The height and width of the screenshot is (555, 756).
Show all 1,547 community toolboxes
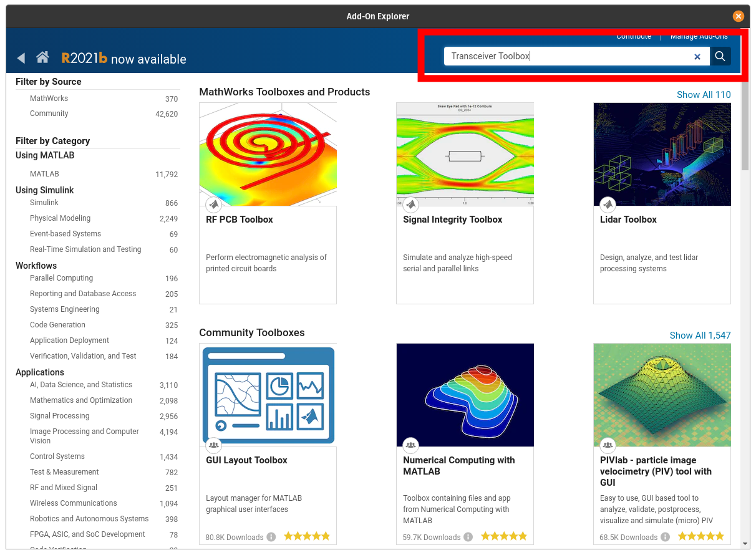pos(700,335)
